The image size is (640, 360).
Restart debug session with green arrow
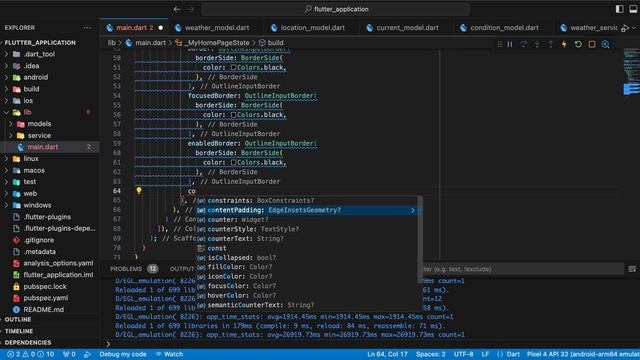(x=578, y=44)
